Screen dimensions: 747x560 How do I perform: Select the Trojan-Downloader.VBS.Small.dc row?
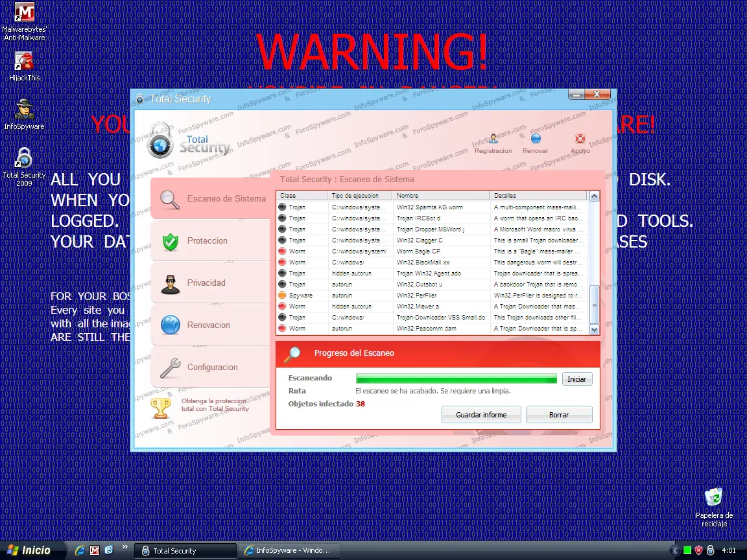click(x=432, y=317)
